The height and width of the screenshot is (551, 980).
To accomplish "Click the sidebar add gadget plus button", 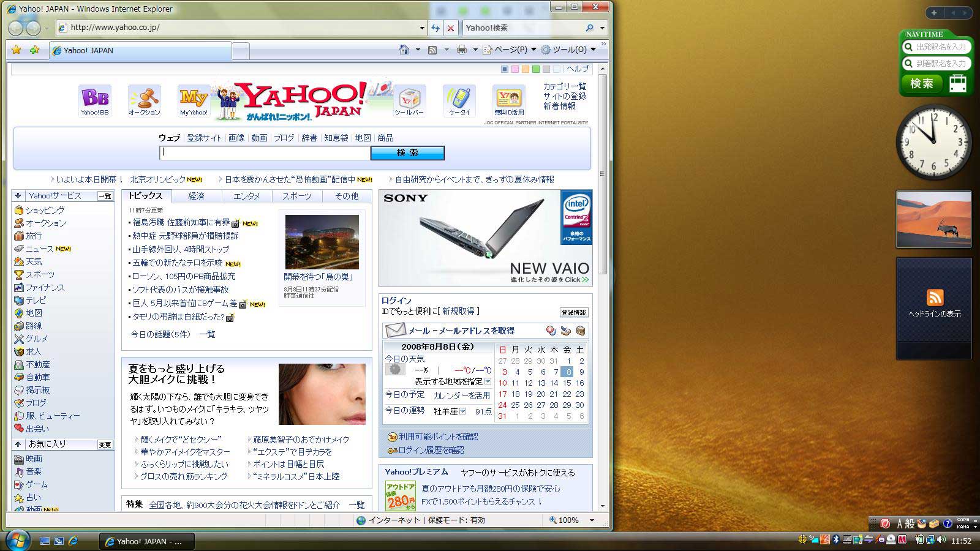I will tap(933, 13).
